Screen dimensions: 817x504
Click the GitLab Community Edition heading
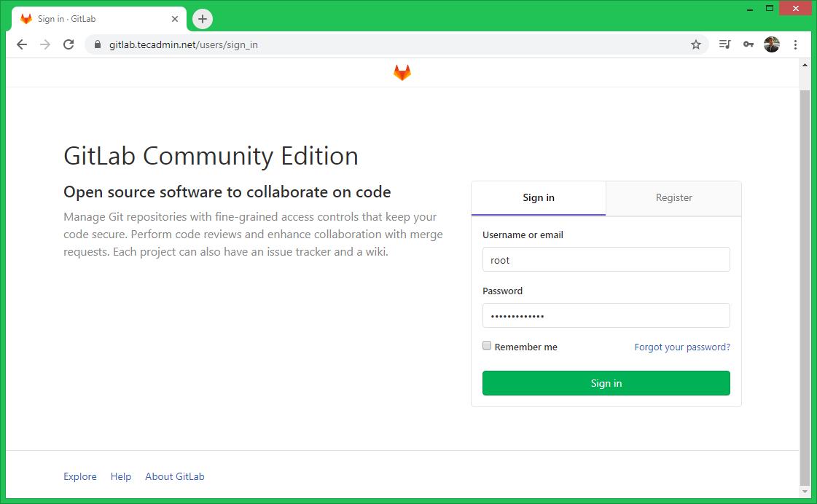click(211, 156)
